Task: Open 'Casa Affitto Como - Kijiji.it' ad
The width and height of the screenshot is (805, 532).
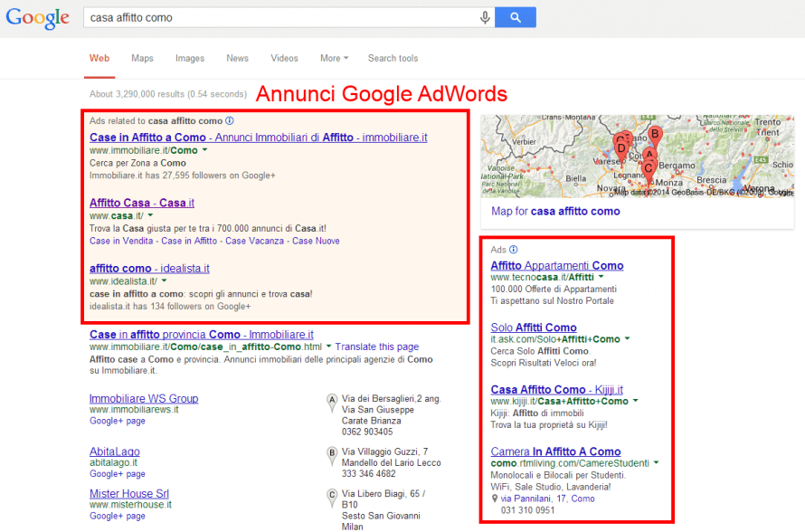Action: coord(556,390)
